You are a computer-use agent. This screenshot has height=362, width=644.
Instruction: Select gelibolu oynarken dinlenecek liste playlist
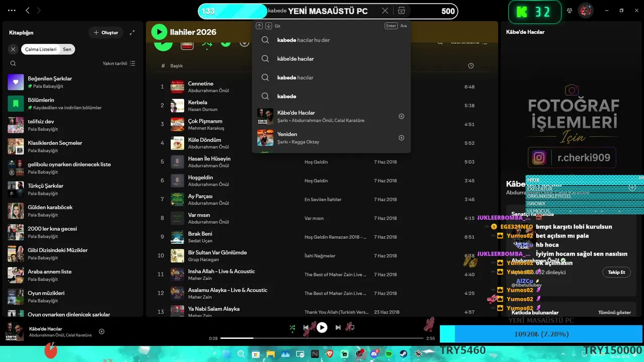(73, 168)
